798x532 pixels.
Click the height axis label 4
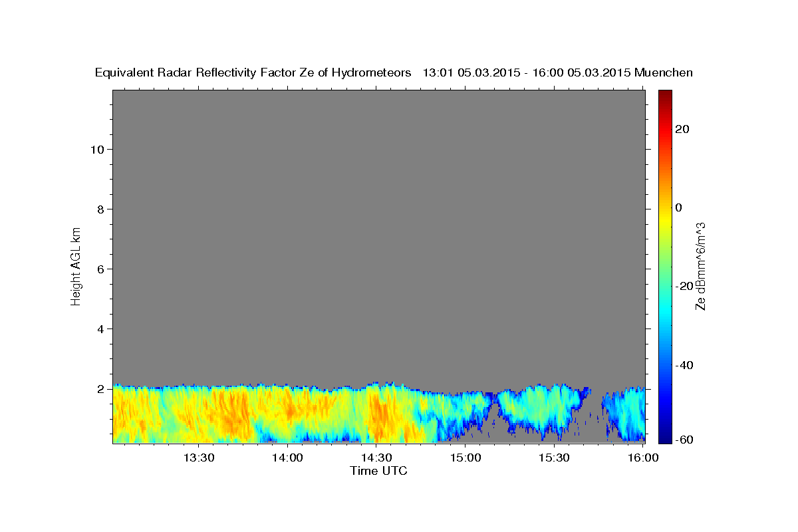tap(100, 329)
